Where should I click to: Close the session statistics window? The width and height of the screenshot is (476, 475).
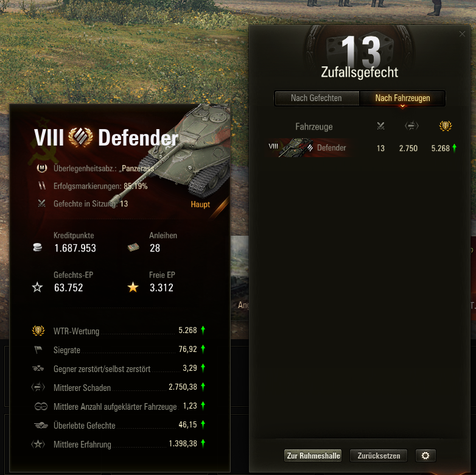pyautogui.click(x=462, y=33)
